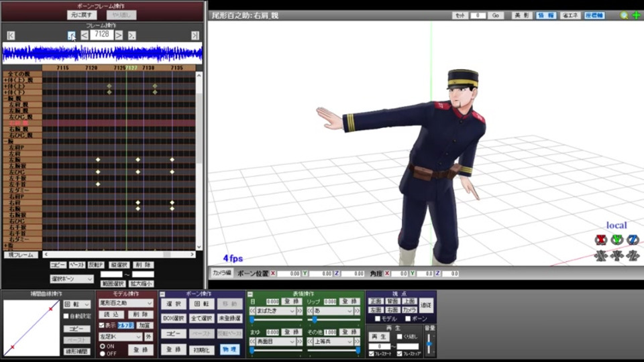The height and width of the screenshot is (362, 644).
Task: Toggle 美影 self-shadow viewport button
Action: coord(522,15)
